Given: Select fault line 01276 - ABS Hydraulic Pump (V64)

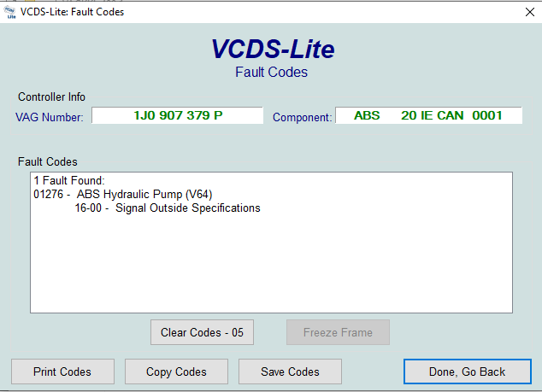Looking at the screenshot, I should [x=123, y=194].
